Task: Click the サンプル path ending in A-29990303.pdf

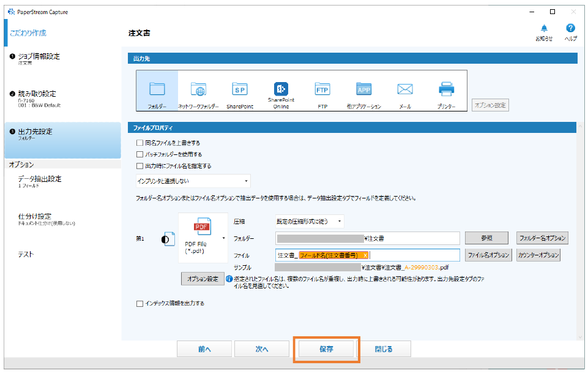Action: (362, 268)
